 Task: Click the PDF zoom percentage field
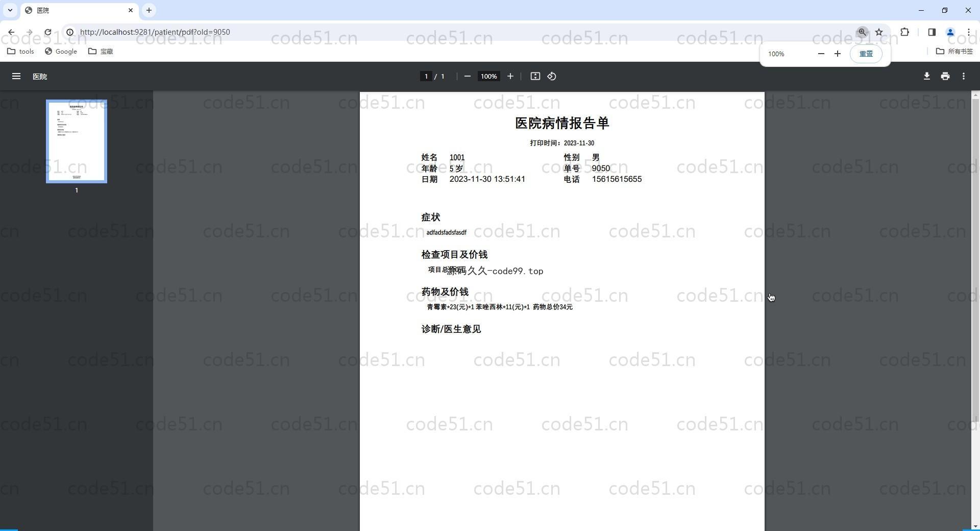(x=488, y=76)
